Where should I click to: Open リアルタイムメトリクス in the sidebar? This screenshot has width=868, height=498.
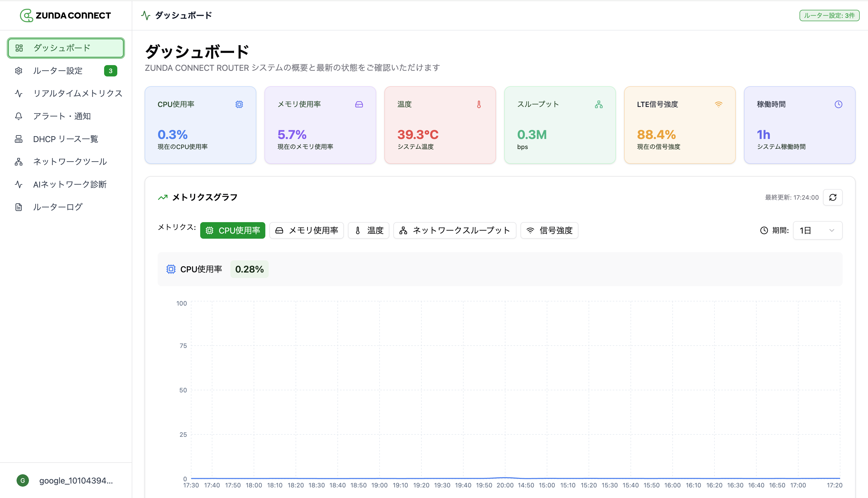(x=66, y=94)
